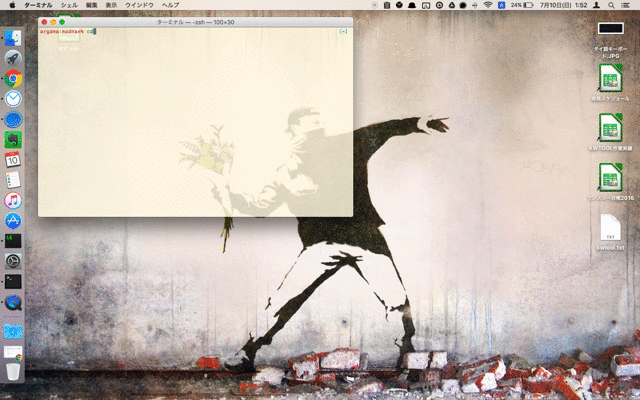The width and height of the screenshot is (640, 400).
Task: Click the clipboard icon in menu bar
Action: (387, 5)
